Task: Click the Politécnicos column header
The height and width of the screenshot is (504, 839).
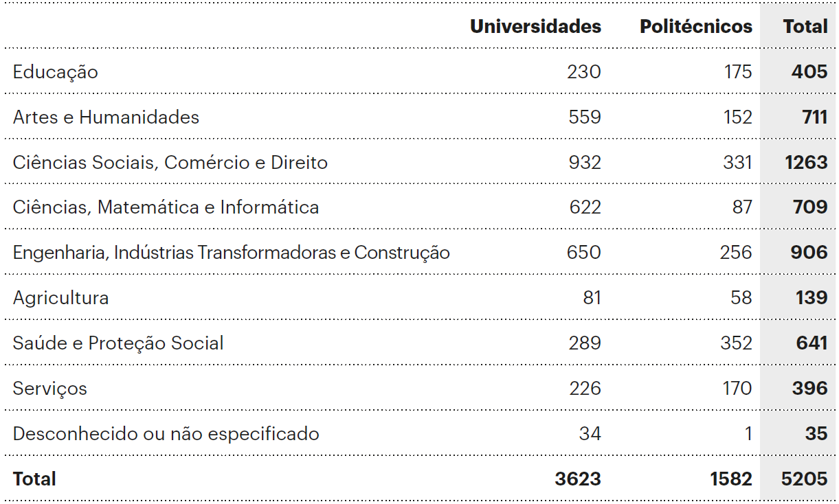Action: (695, 27)
